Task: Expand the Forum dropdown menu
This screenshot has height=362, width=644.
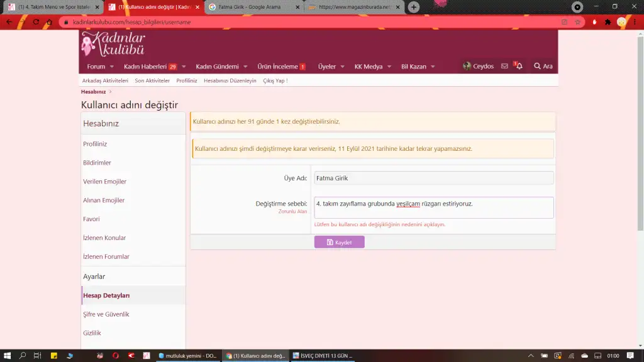Action: (x=96, y=66)
